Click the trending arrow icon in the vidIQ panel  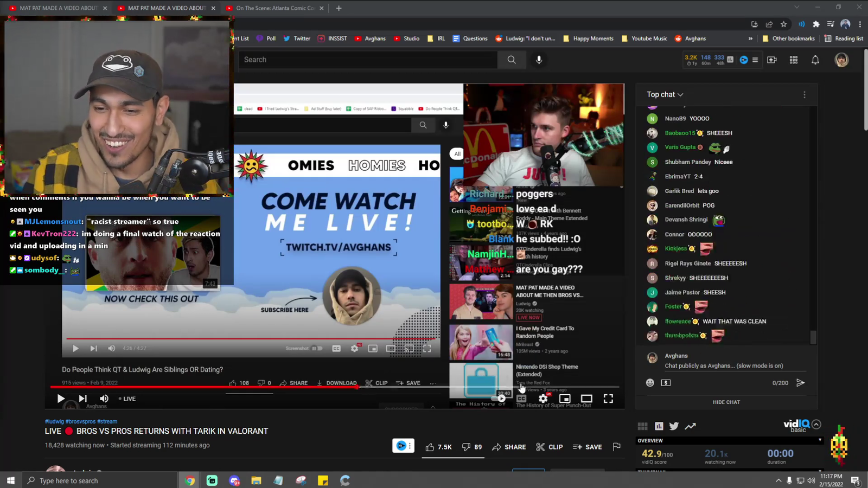[690, 426]
